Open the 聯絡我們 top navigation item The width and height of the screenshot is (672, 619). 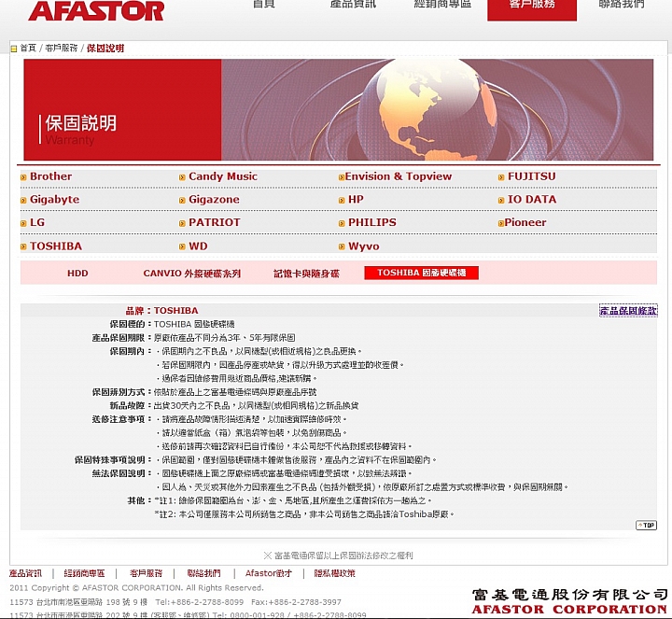(x=622, y=4)
